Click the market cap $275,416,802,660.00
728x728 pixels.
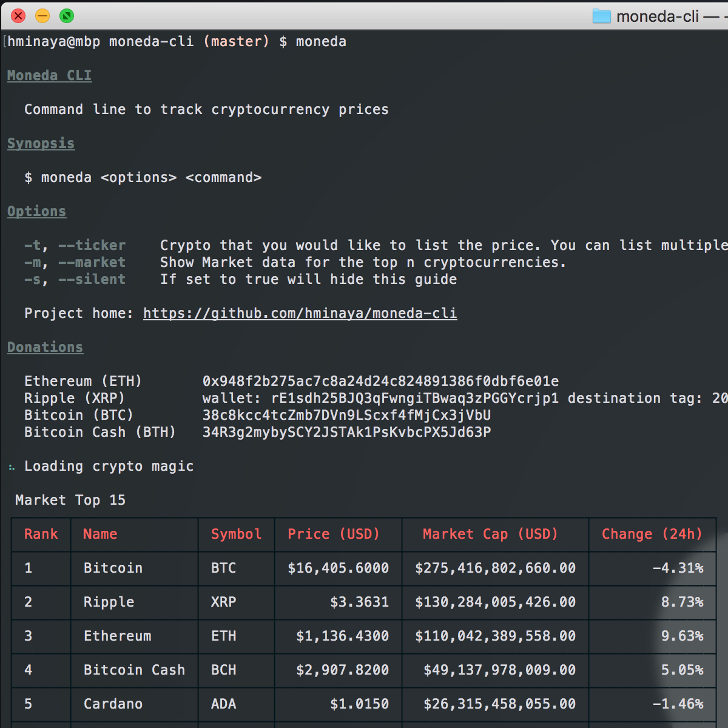tap(495, 568)
